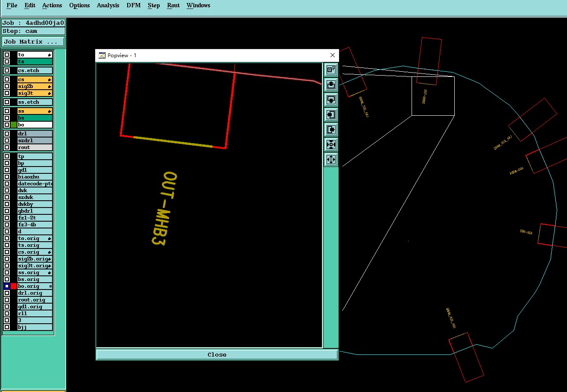567x392 pixels.
Task: Open the Rout menu
Action: [x=173, y=6]
